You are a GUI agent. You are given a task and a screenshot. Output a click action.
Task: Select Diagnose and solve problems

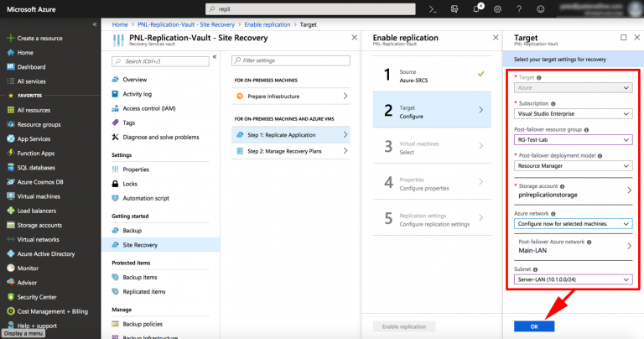click(x=161, y=138)
